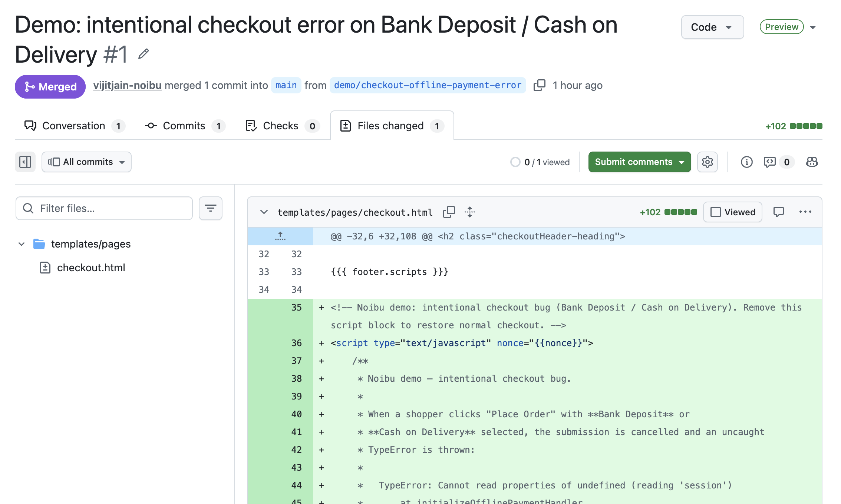
Task: Open more options for checkout.html file
Action: click(x=805, y=212)
